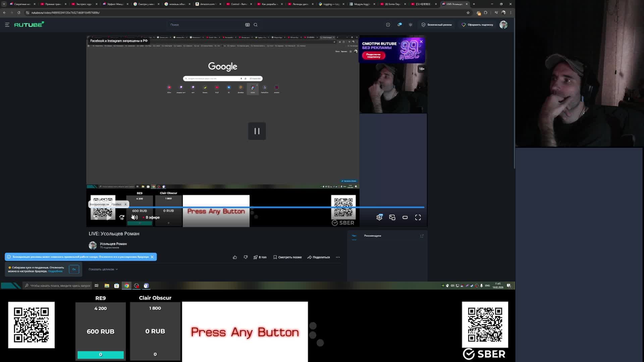Switch to the Рекомендуем tab
The height and width of the screenshot is (362, 644).
(x=372, y=236)
